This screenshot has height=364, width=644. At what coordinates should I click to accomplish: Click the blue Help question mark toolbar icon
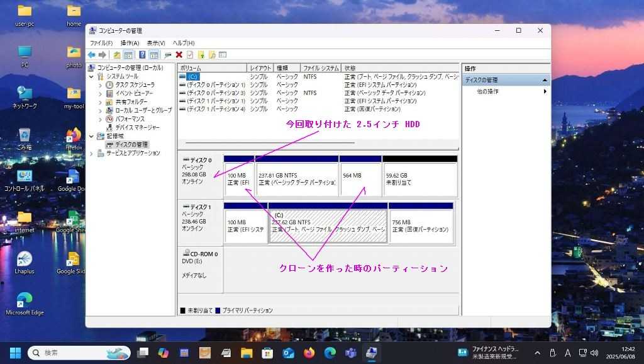[142, 55]
